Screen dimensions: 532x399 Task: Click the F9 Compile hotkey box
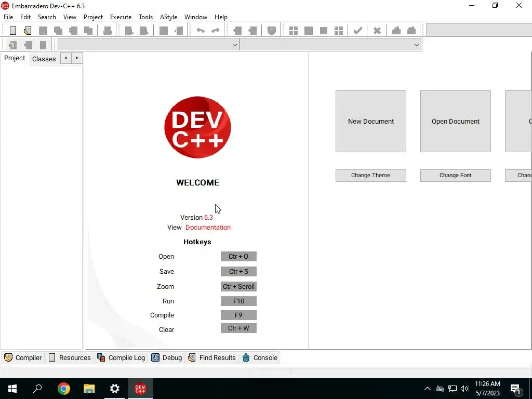[x=238, y=315]
